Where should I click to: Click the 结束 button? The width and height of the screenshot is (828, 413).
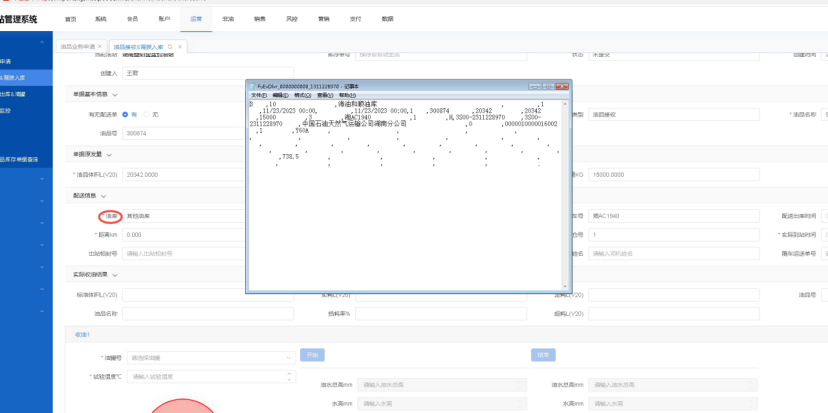(x=542, y=355)
